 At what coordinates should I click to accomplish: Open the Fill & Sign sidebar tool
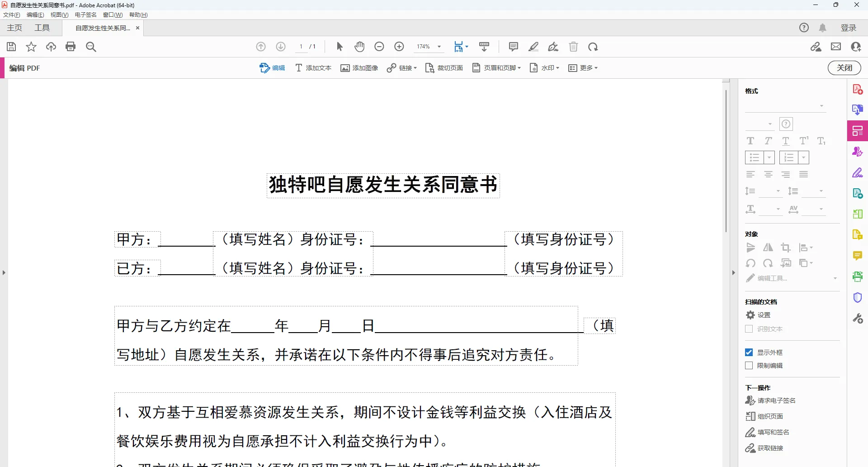tap(858, 172)
